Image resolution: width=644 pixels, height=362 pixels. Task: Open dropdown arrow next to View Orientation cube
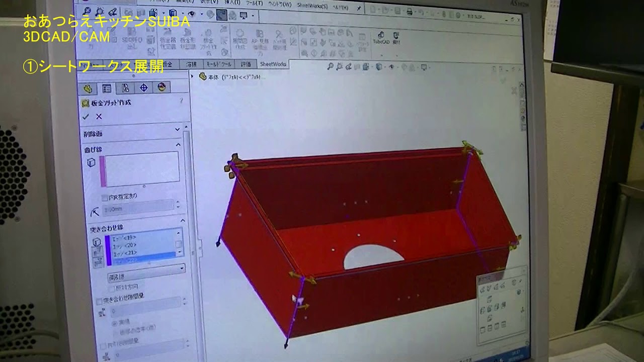[164, 13]
